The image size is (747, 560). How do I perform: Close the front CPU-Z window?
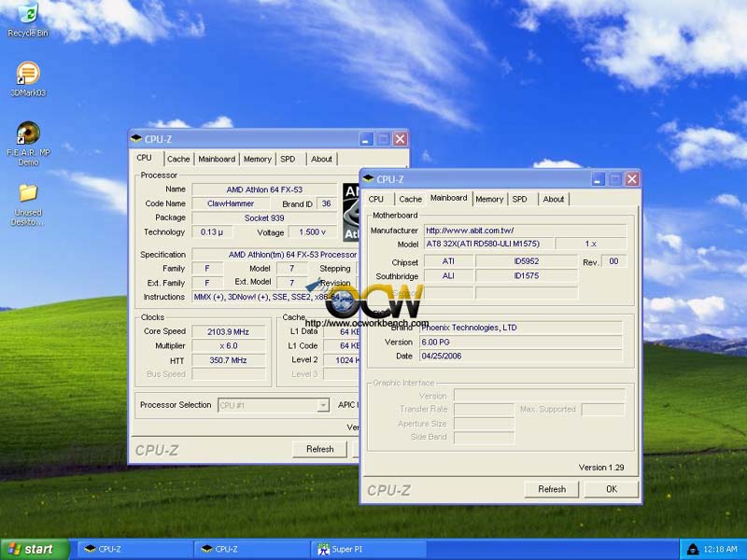[632, 179]
